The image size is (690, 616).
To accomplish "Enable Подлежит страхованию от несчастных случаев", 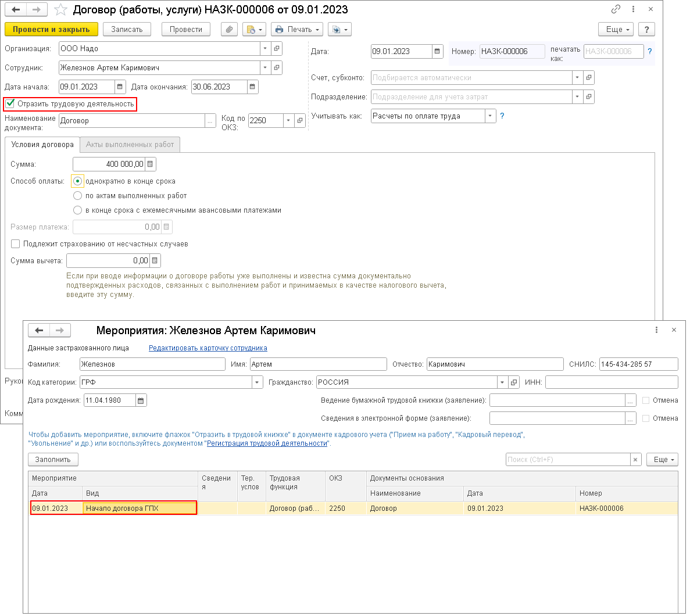I will tap(16, 244).
